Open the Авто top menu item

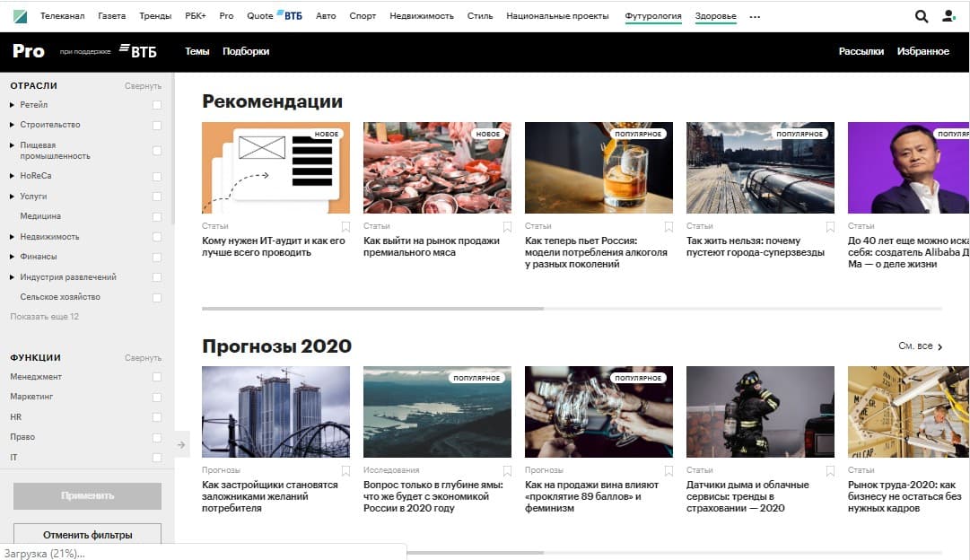point(326,16)
